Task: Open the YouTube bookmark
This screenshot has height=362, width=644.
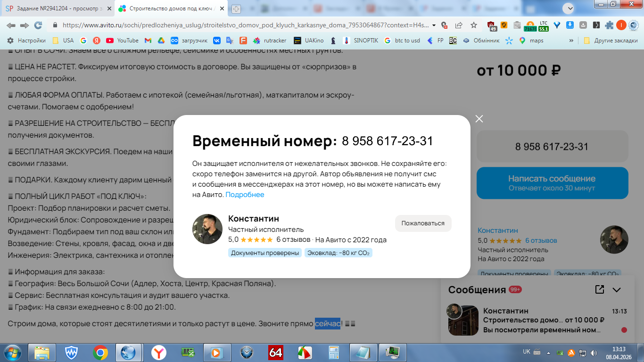Action: click(123, 41)
